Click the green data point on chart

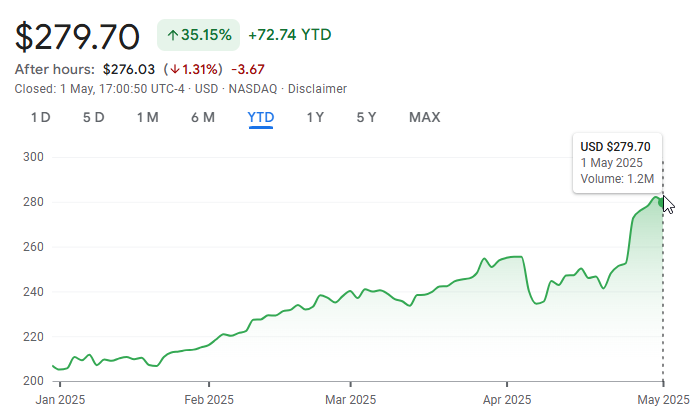tap(662, 202)
